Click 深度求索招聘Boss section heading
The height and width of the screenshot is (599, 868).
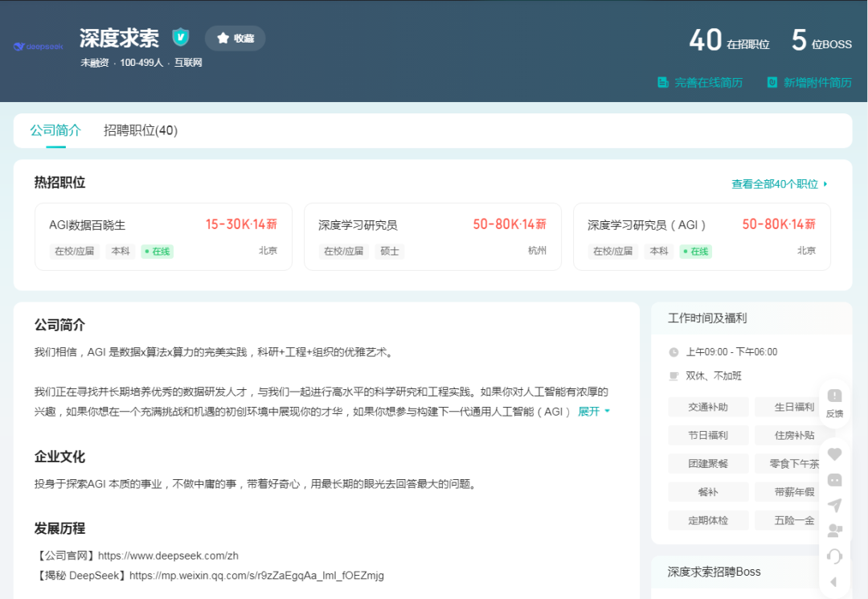pos(714,572)
